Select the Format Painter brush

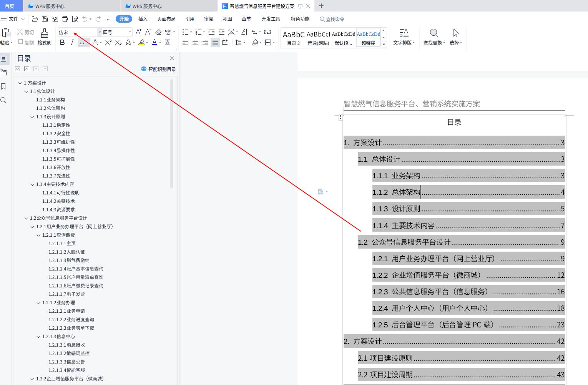(45, 37)
